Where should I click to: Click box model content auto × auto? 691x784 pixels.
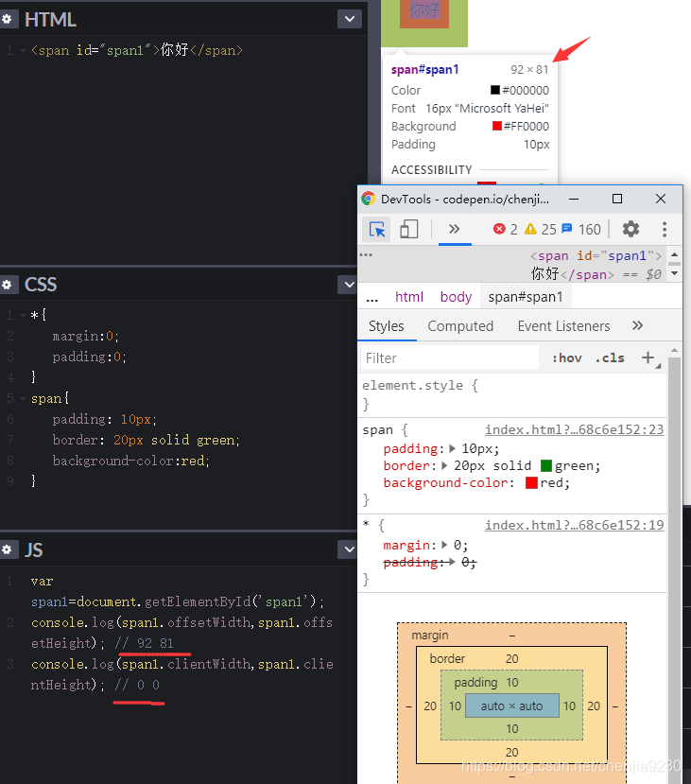[511, 706]
